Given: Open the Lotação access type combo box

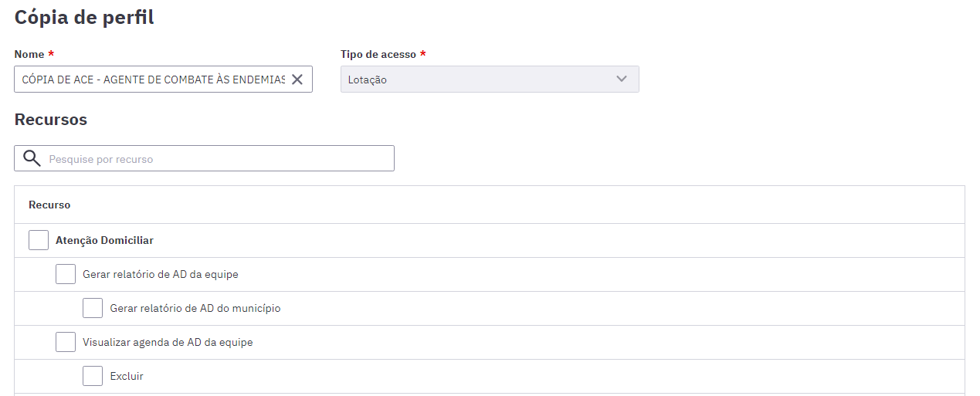Looking at the screenshot, I should (490, 80).
